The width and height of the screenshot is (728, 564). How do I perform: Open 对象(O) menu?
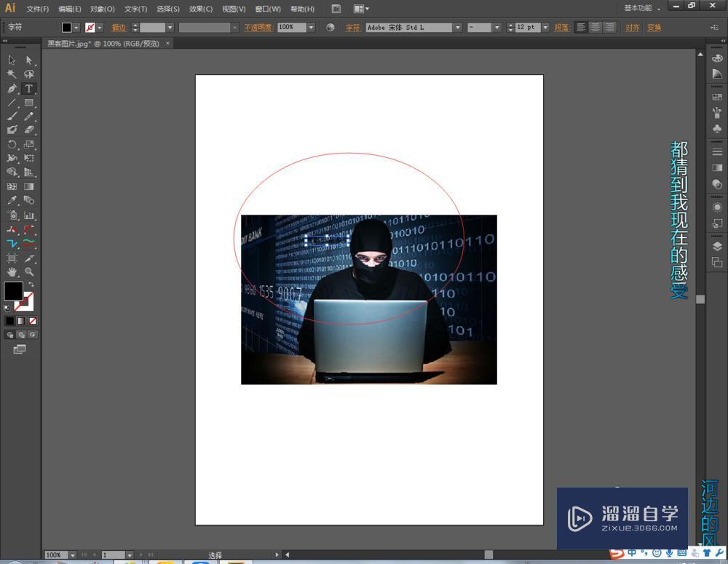[x=103, y=9]
